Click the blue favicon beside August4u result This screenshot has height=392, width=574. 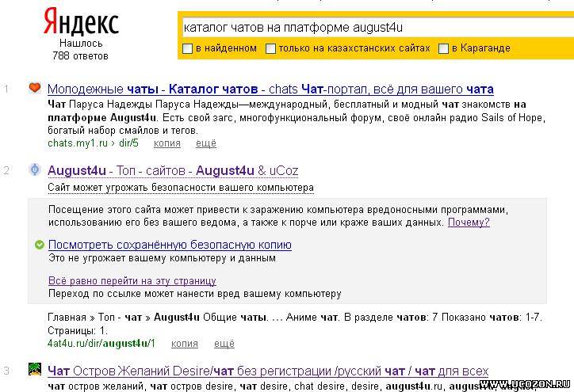tap(35, 169)
